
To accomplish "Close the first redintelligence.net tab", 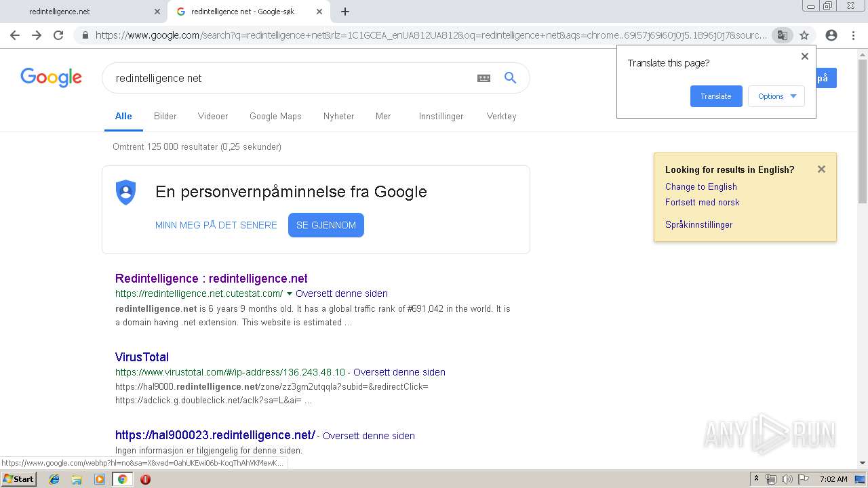I will (157, 12).
